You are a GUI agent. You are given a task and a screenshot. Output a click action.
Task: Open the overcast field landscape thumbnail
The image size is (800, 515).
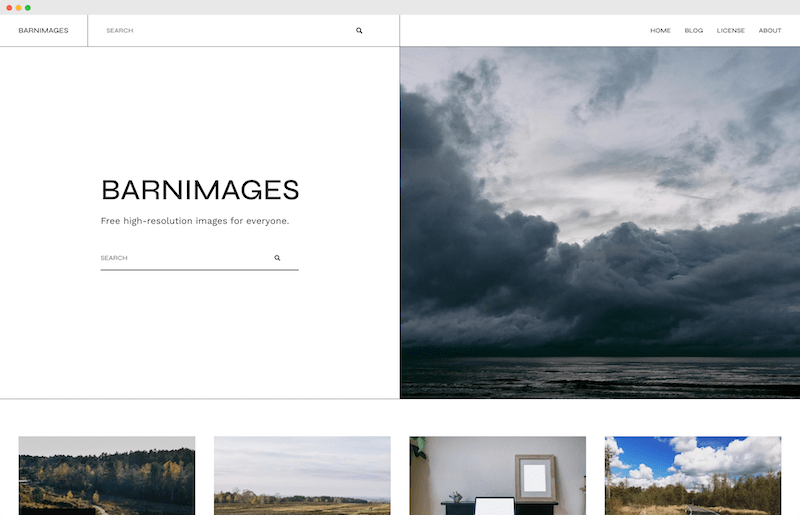point(302,475)
